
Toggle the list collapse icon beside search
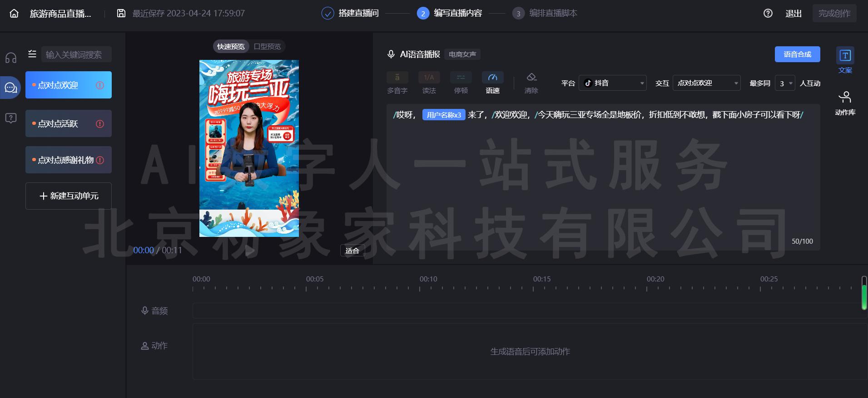[32, 54]
